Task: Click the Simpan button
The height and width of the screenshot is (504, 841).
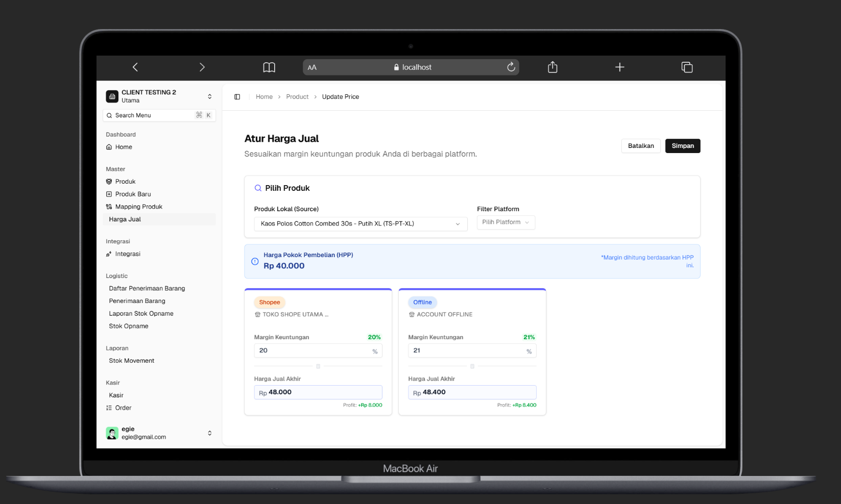Action: click(x=682, y=146)
